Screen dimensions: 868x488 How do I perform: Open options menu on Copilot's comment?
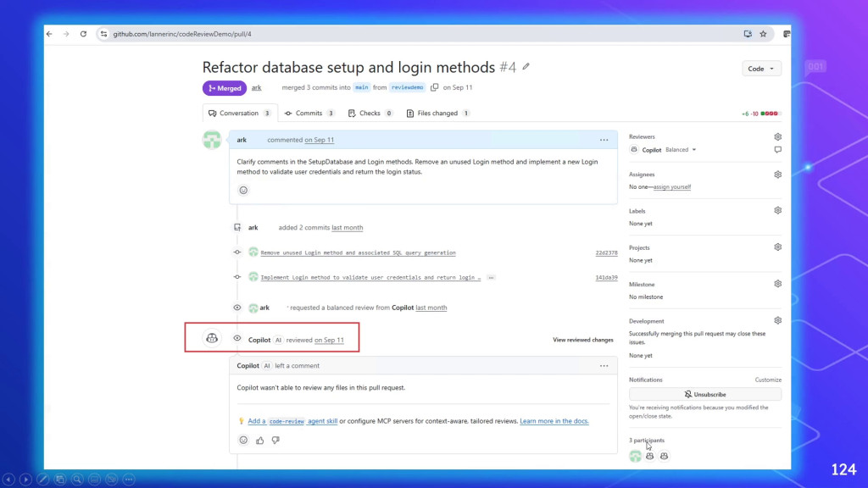point(604,366)
